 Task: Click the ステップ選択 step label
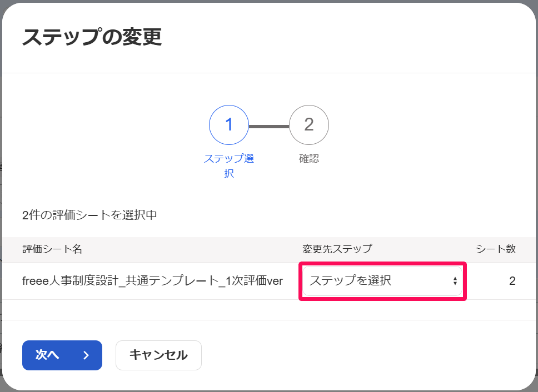click(x=229, y=166)
